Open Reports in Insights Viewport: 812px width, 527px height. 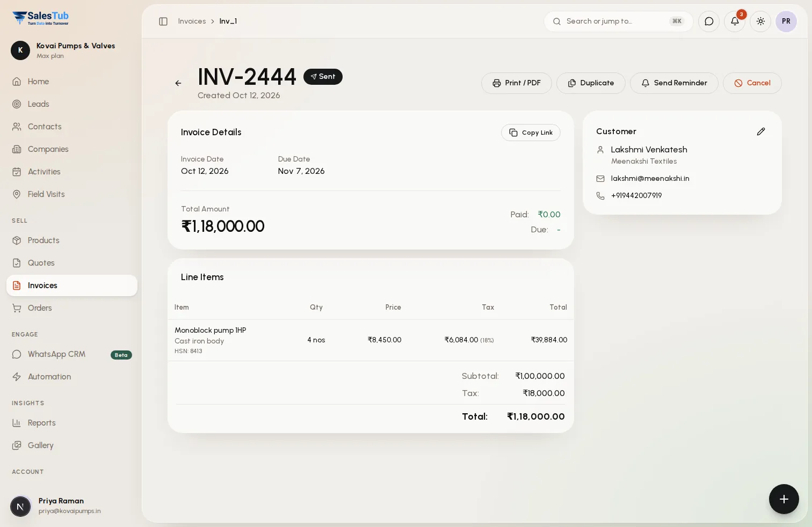point(72,423)
